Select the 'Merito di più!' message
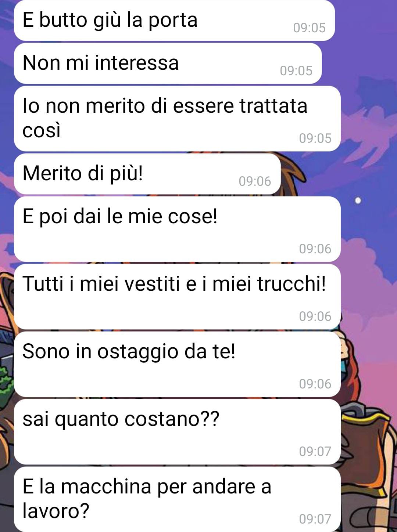Screen dimensions: 397x532 [147, 174]
